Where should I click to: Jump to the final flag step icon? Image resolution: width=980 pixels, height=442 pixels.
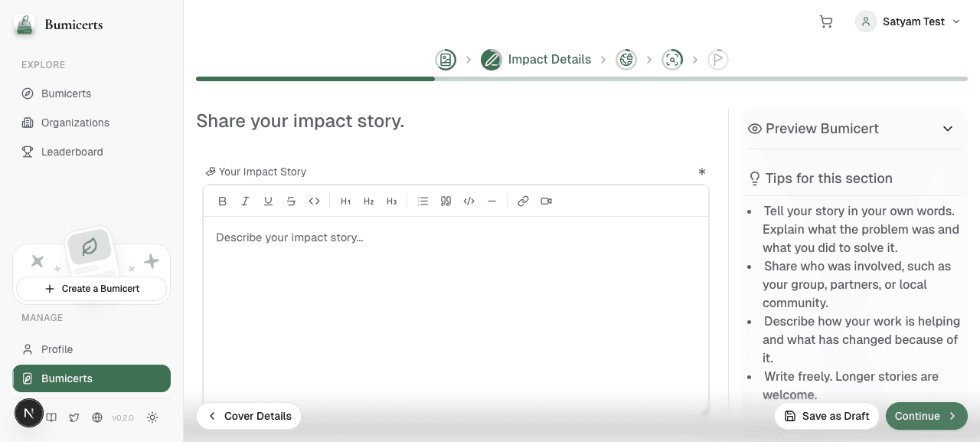click(717, 60)
